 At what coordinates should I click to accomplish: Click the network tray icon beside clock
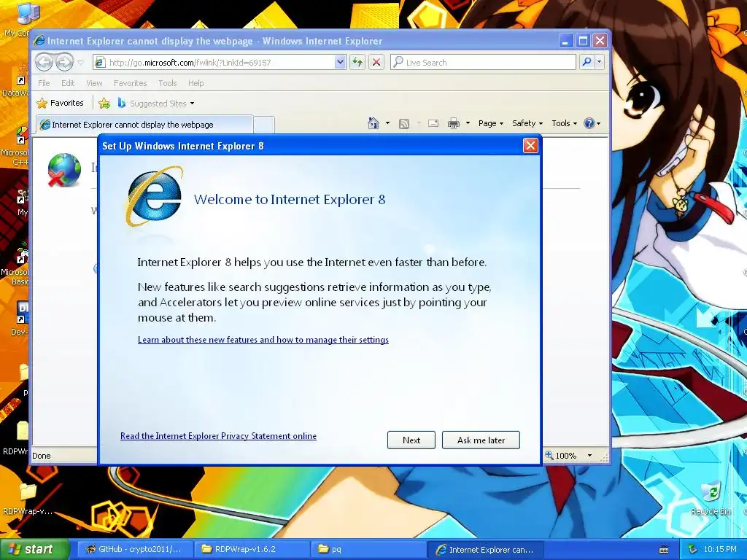click(693, 550)
